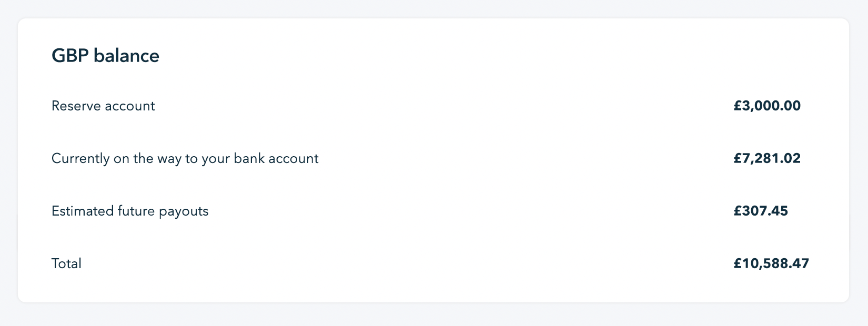Click the £3,000.00 reserve amount

(x=767, y=106)
